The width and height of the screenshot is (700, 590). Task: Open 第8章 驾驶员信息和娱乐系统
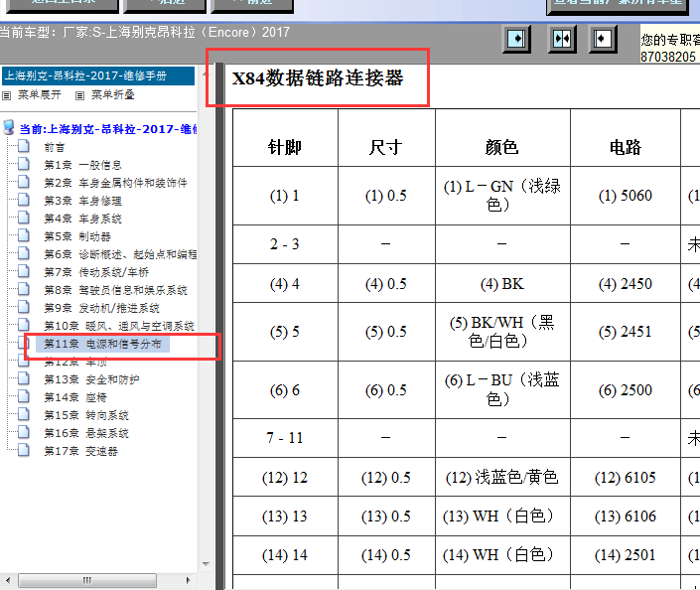click(115, 290)
